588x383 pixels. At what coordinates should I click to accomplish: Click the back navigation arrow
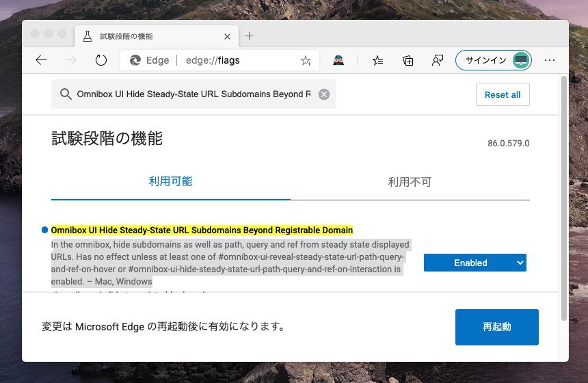coord(41,60)
